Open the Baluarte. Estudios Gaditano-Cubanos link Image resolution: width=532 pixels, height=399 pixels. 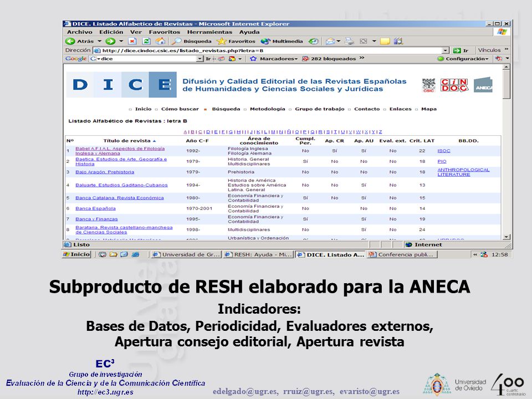121,185
